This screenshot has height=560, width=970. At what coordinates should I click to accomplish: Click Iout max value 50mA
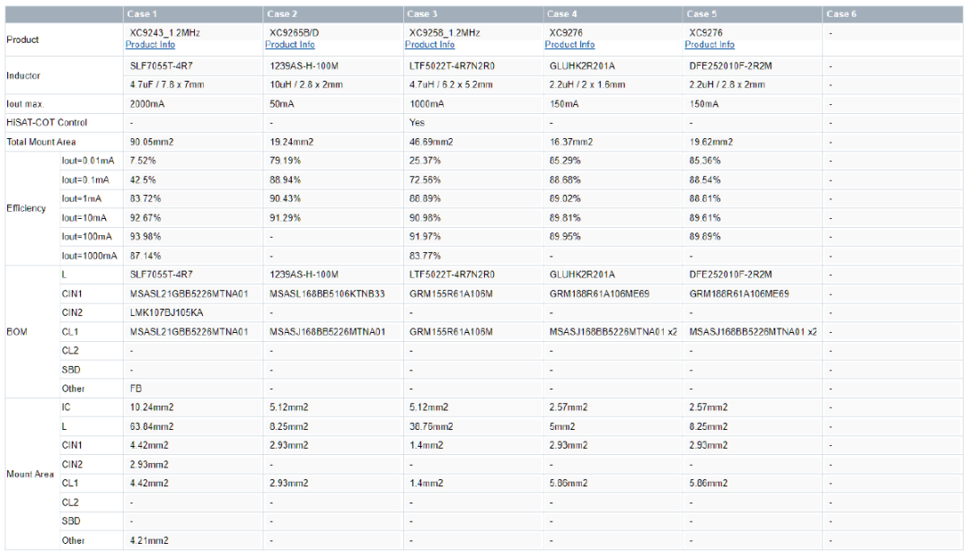[282, 104]
